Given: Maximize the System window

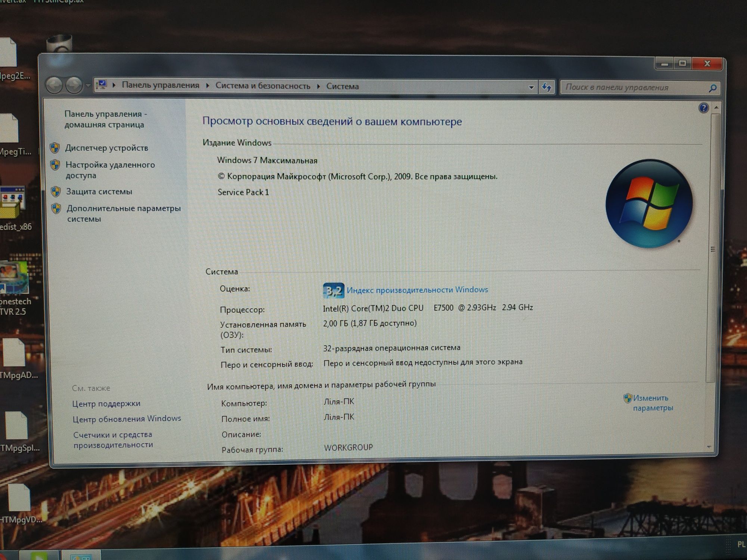Looking at the screenshot, I should coord(682,63).
